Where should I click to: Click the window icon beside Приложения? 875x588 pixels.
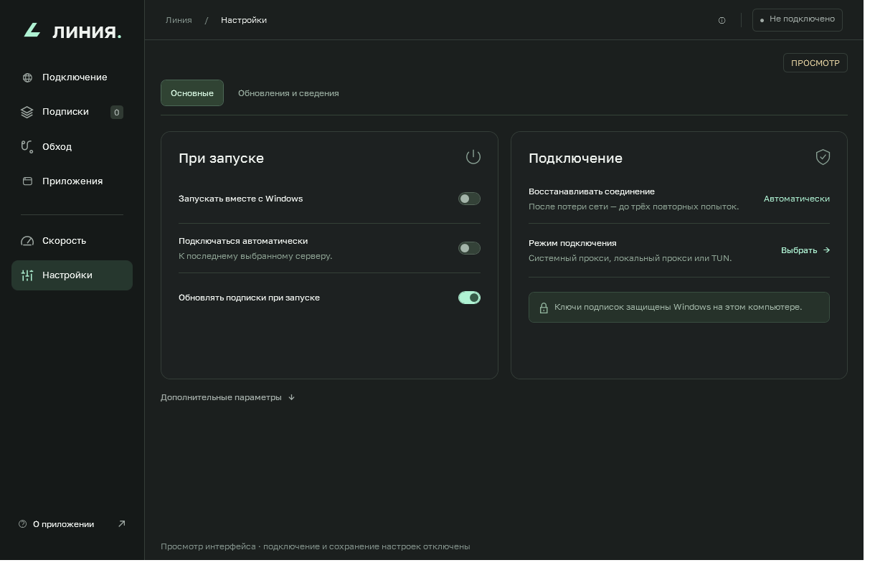click(x=27, y=181)
